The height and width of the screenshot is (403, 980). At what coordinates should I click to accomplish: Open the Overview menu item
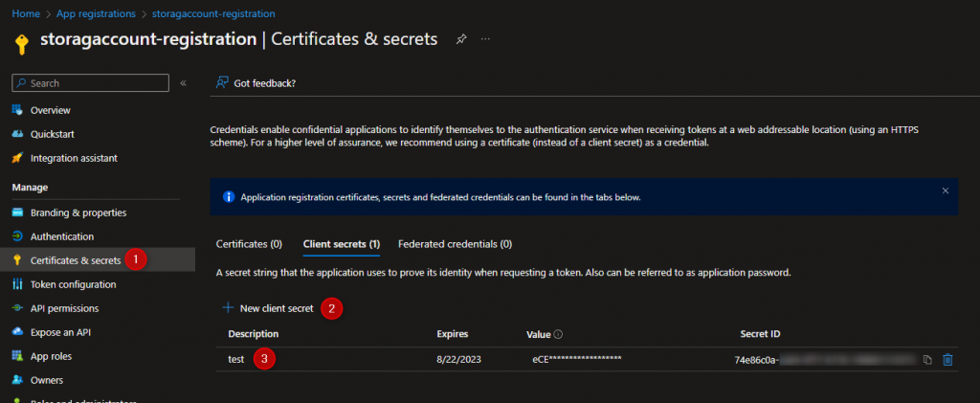pyautogui.click(x=50, y=110)
